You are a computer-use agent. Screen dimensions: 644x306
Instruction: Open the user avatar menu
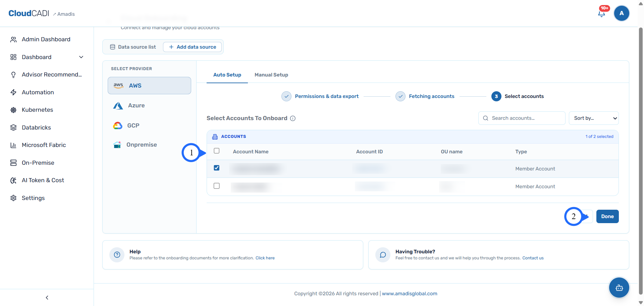[x=622, y=13]
